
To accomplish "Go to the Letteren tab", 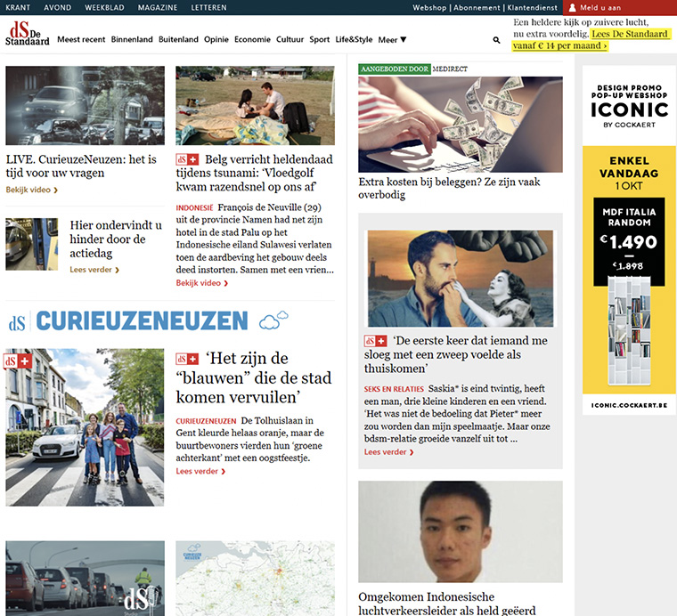I will click(208, 7).
